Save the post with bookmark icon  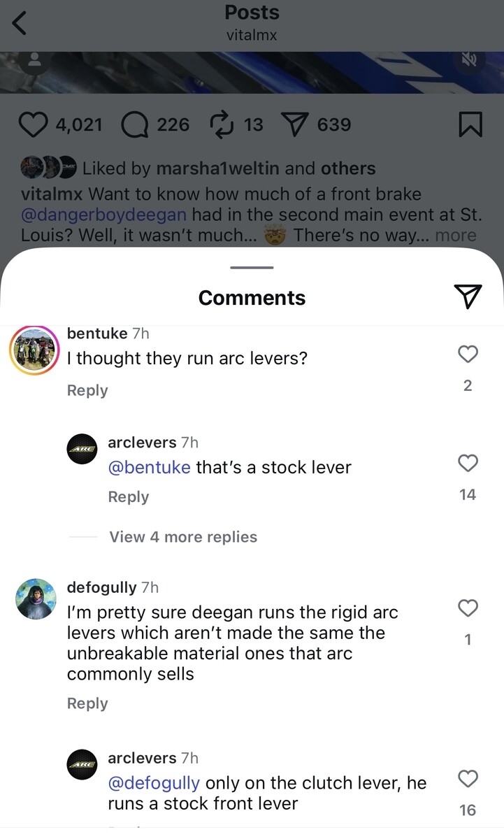470,125
